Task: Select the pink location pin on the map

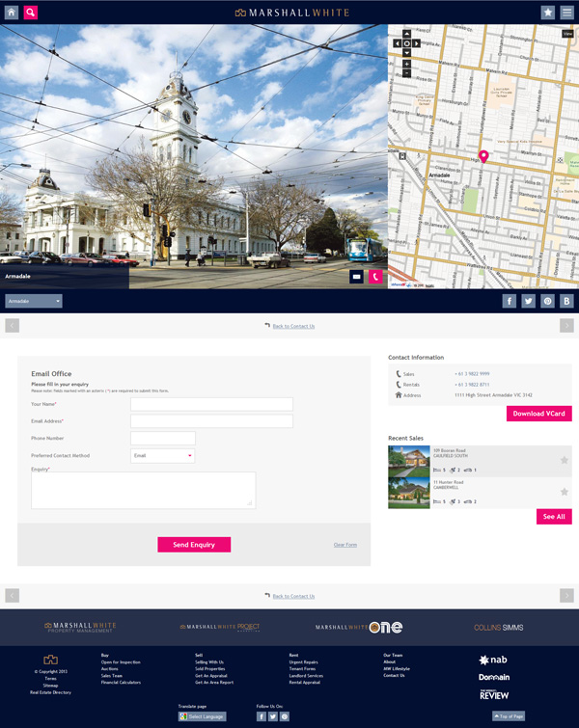Action: click(x=483, y=156)
